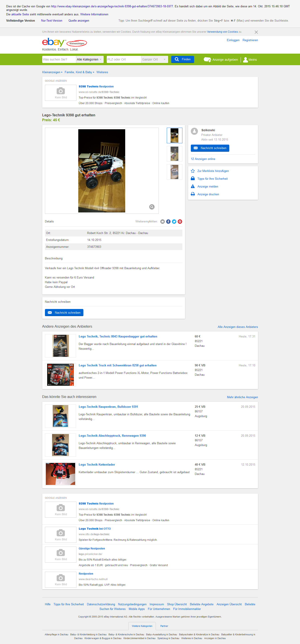
Task: Click the Raupenbagger 8043 thumbnail image
Action: pos(60,346)
